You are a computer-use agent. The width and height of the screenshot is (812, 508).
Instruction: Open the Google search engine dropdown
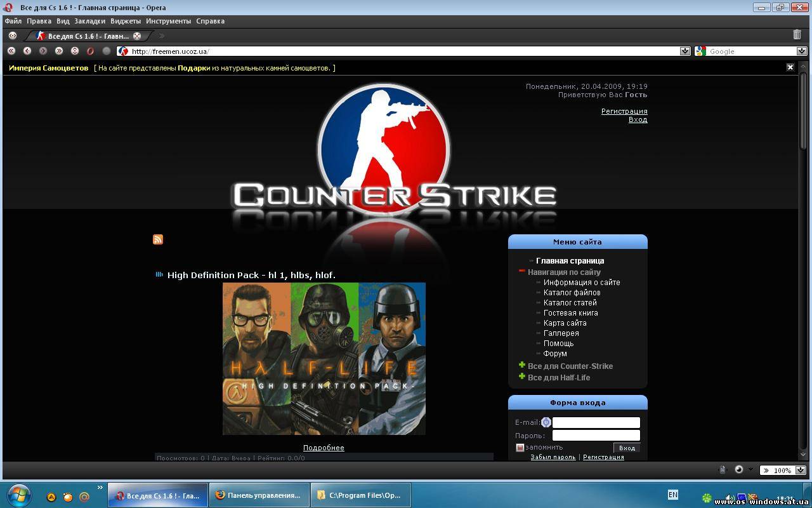(x=802, y=51)
